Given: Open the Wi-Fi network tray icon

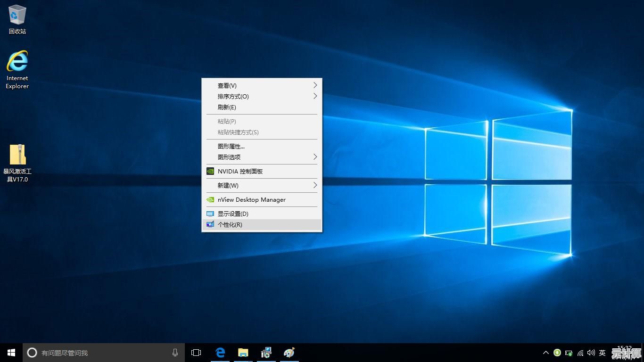Looking at the screenshot, I should [580, 353].
